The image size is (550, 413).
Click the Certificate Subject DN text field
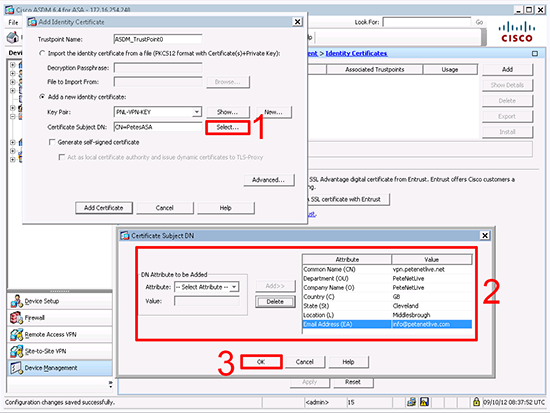coord(158,127)
